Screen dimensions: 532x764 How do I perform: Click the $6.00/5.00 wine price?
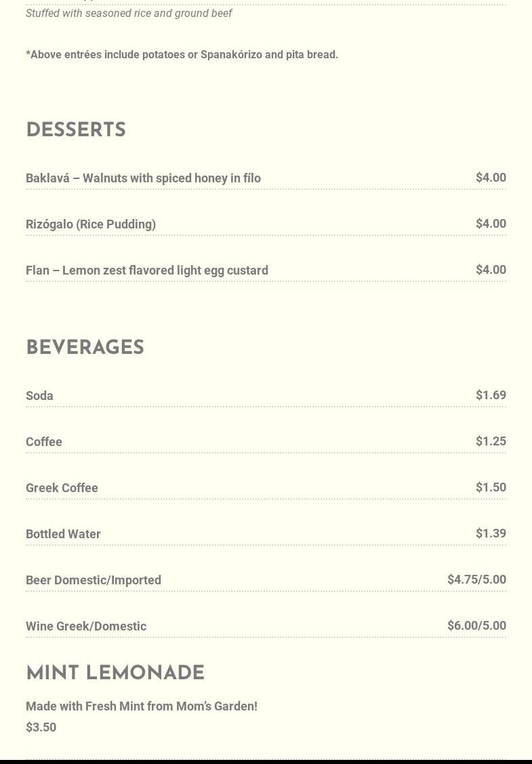(x=476, y=625)
